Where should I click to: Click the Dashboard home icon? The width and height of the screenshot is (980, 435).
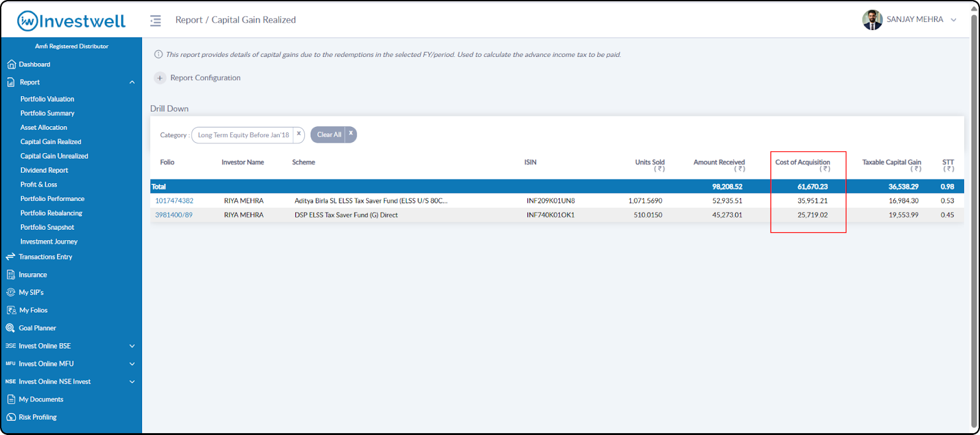coord(11,64)
